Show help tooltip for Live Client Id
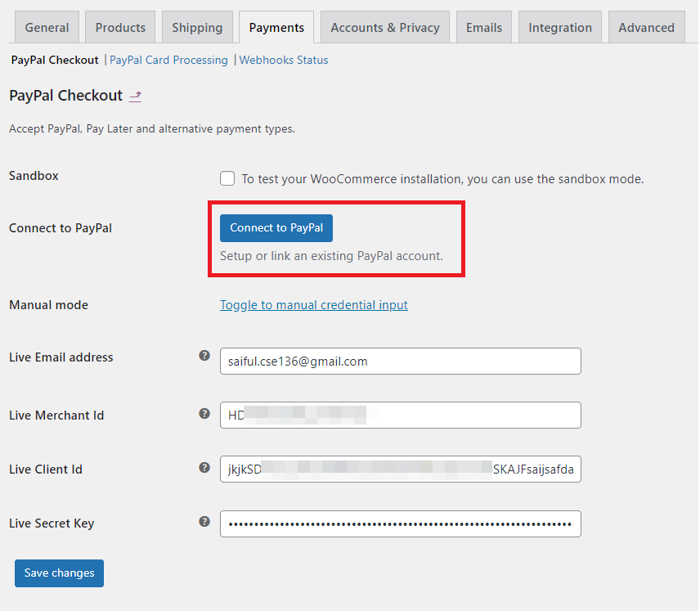The image size is (700, 611). click(x=204, y=468)
